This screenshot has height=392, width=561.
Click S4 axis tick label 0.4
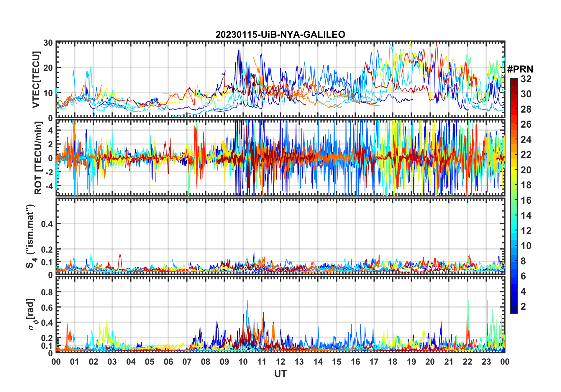point(47,224)
